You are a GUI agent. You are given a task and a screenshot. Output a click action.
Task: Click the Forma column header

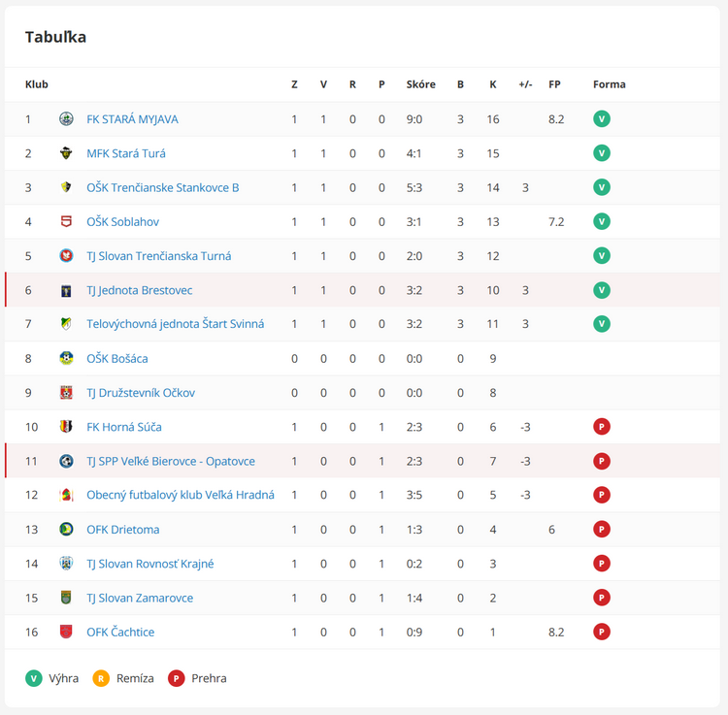609,84
